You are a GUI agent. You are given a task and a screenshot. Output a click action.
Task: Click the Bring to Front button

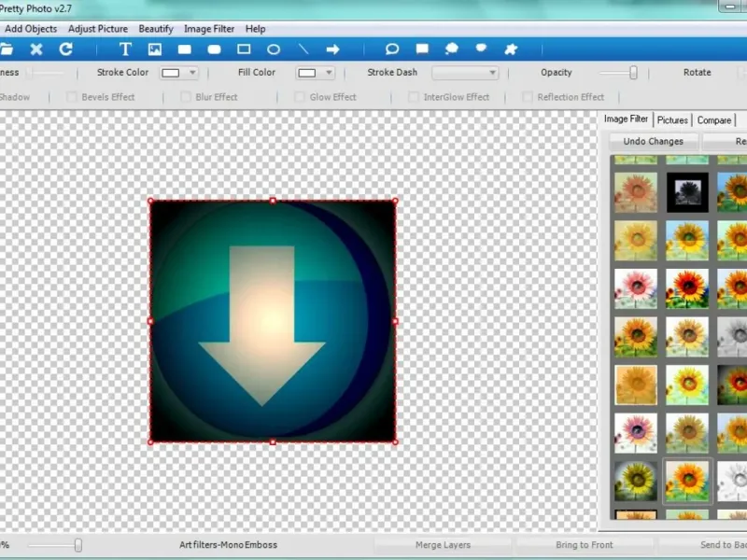[x=585, y=545]
